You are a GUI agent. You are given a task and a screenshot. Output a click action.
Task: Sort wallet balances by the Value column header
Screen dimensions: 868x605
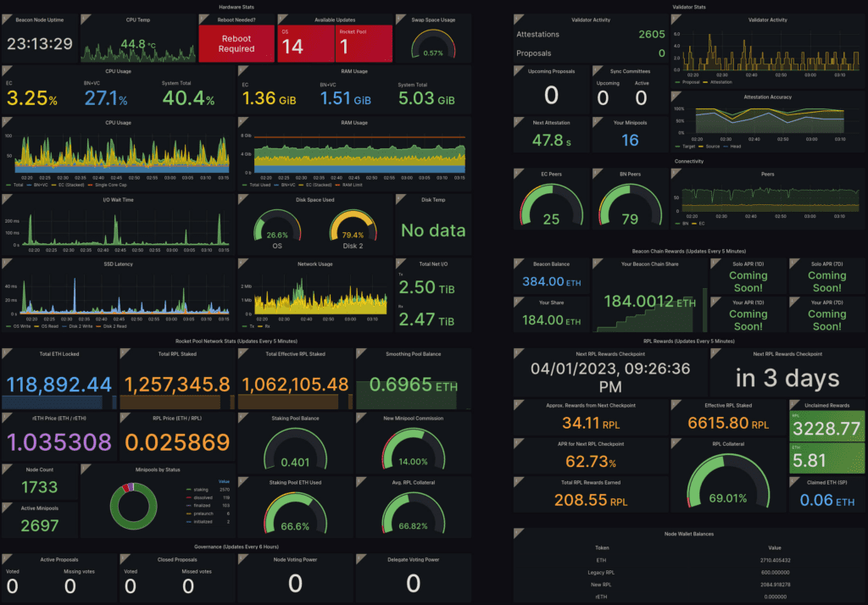[x=775, y=548]
